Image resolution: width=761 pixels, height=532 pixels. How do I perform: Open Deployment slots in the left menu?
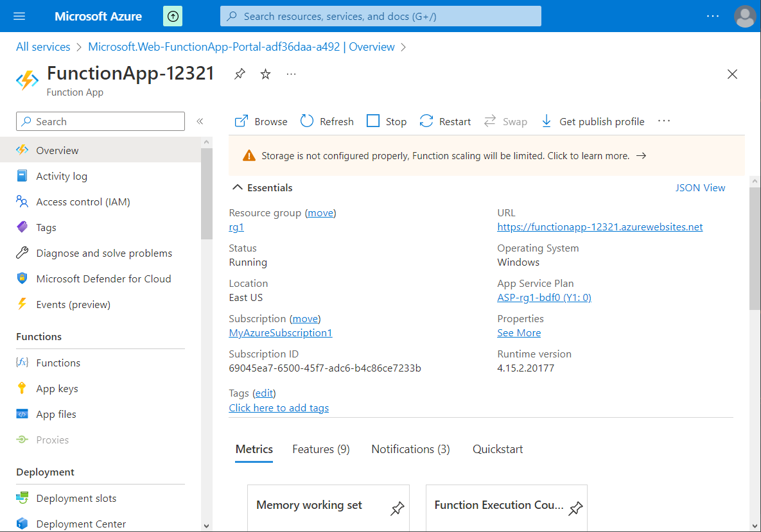(x=100, y=498)
